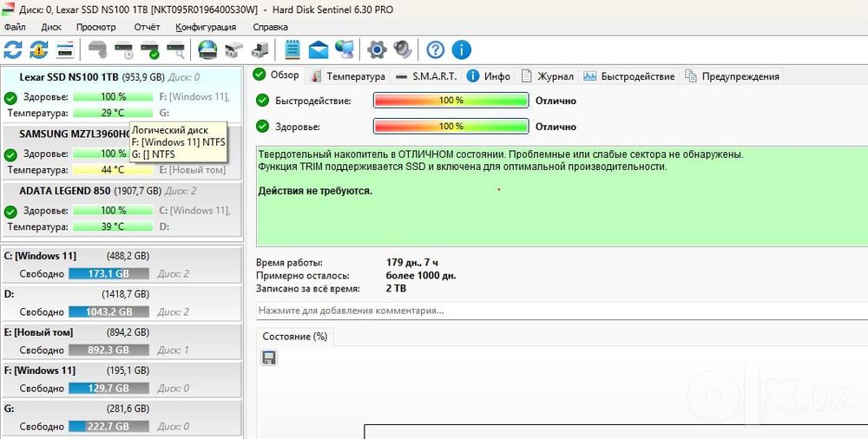Screen dimensions: 868x439
Task: Click disk icon with green checkmark
Action: pos(150,49)
